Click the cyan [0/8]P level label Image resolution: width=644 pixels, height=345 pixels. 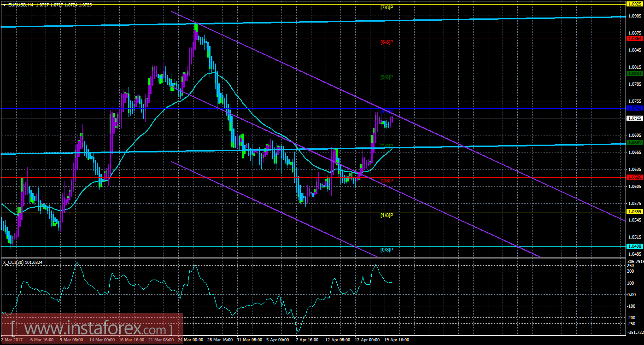(386, 250)
